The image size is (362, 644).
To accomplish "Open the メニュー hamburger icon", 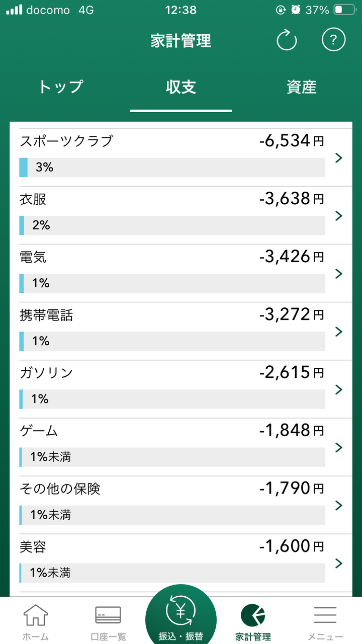I will 325,616.
